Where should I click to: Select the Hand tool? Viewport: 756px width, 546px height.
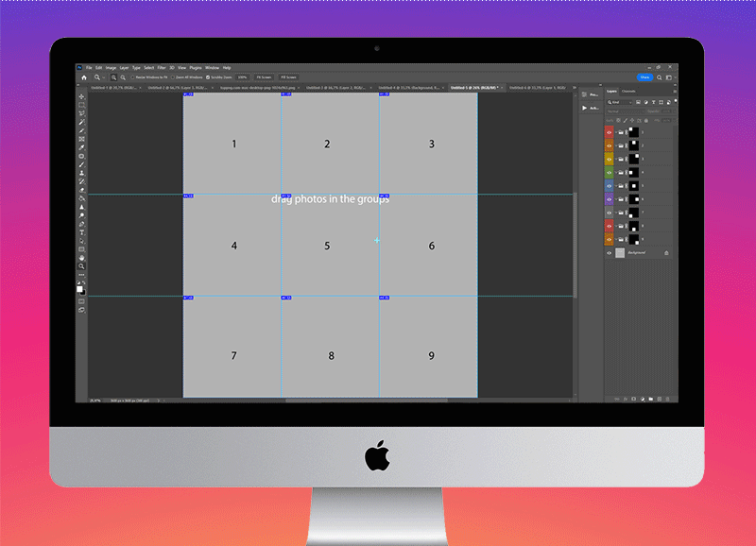click(81, 258)
